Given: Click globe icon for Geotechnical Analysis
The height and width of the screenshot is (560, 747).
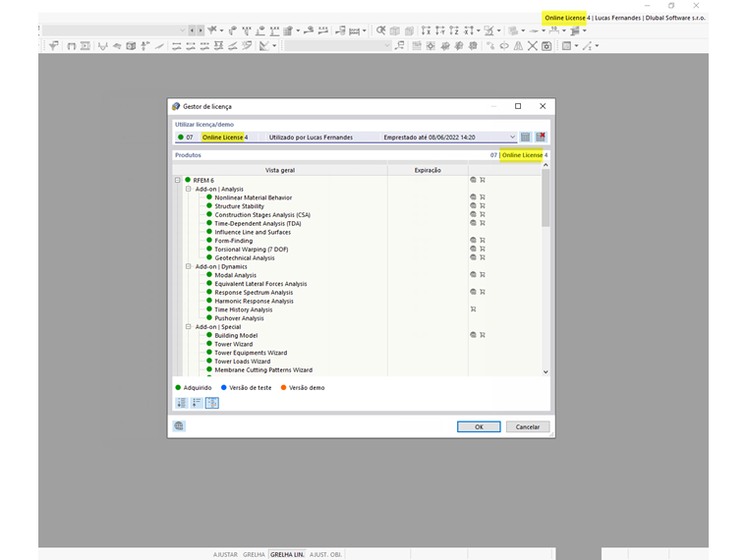Looking at the screenshot, I should point(473,257).
